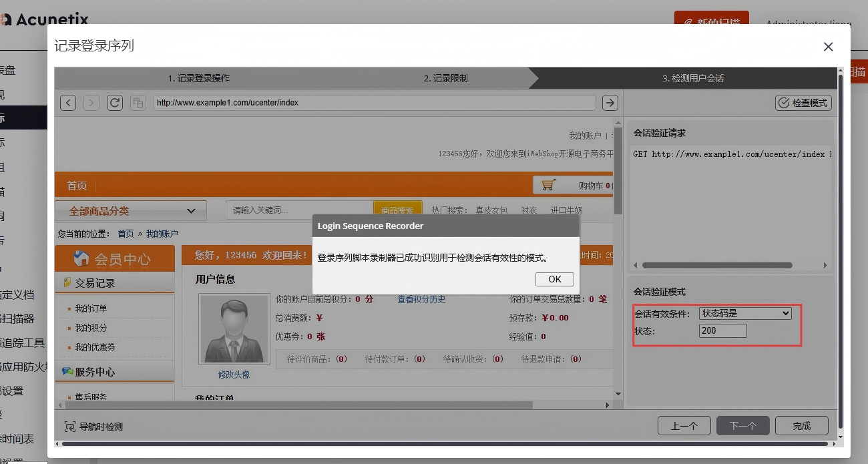Go to previous step with 上一个
868x464 pixels.
point(684,426)
